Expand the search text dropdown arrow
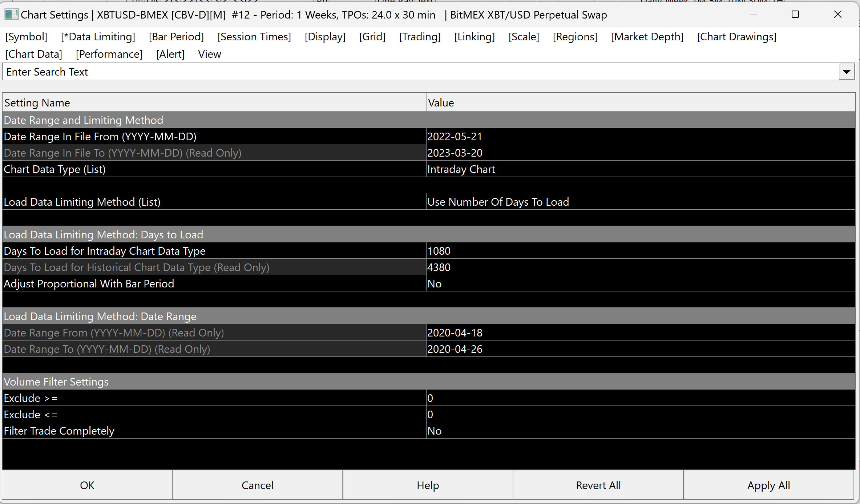This screenshot has height=504, width=860. click(846, 72)
